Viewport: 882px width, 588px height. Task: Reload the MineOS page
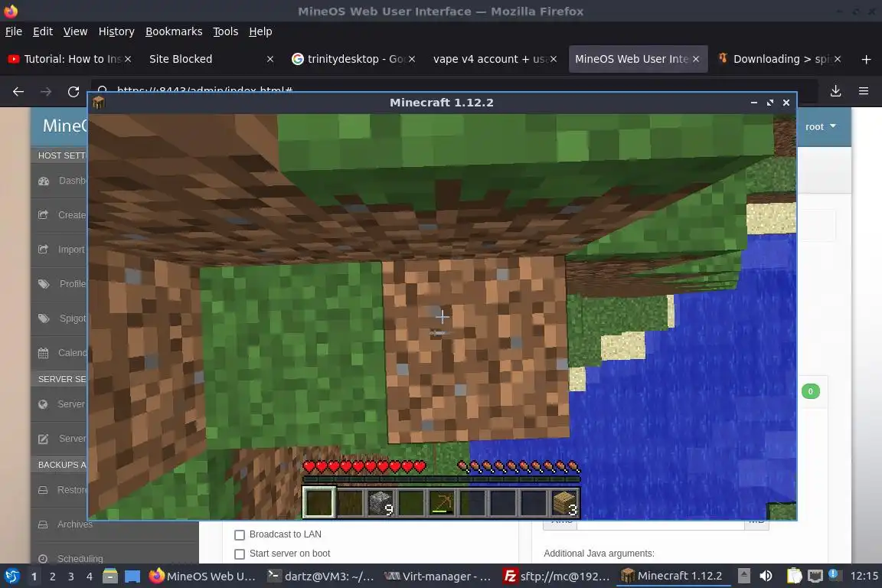coord(73,91)
